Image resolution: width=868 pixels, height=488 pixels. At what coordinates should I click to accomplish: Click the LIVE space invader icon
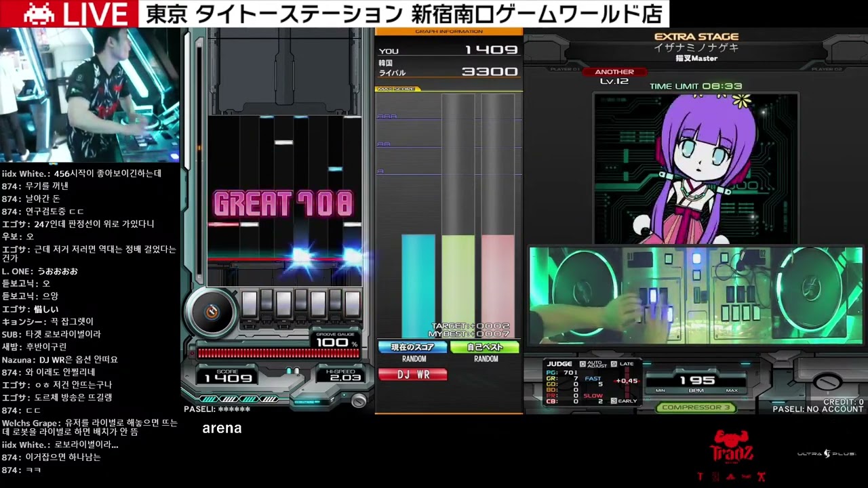(x=37, y=12)
